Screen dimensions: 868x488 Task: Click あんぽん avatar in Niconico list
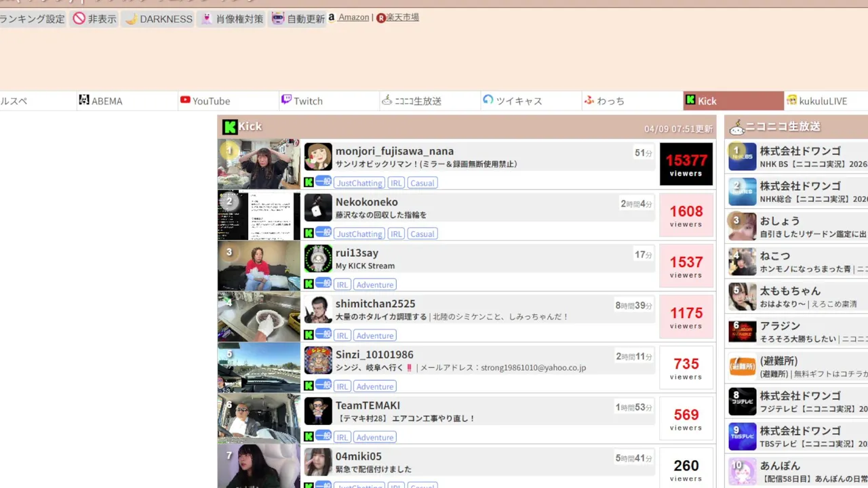tap(742, 472)
